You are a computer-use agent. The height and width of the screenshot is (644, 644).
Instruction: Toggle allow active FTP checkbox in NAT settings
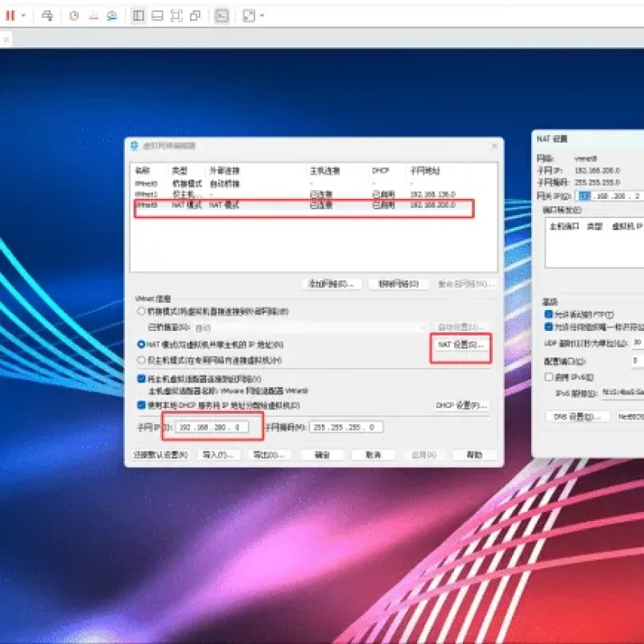click(548, 314)
